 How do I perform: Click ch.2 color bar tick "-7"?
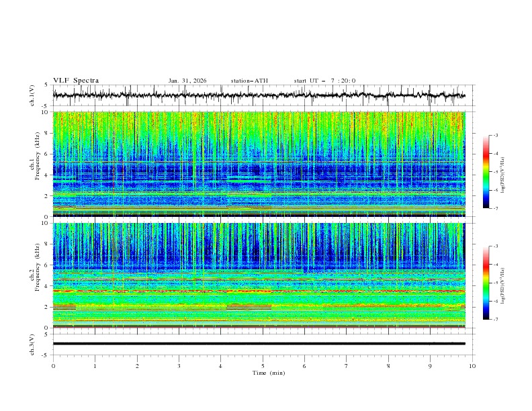point(496,320)
